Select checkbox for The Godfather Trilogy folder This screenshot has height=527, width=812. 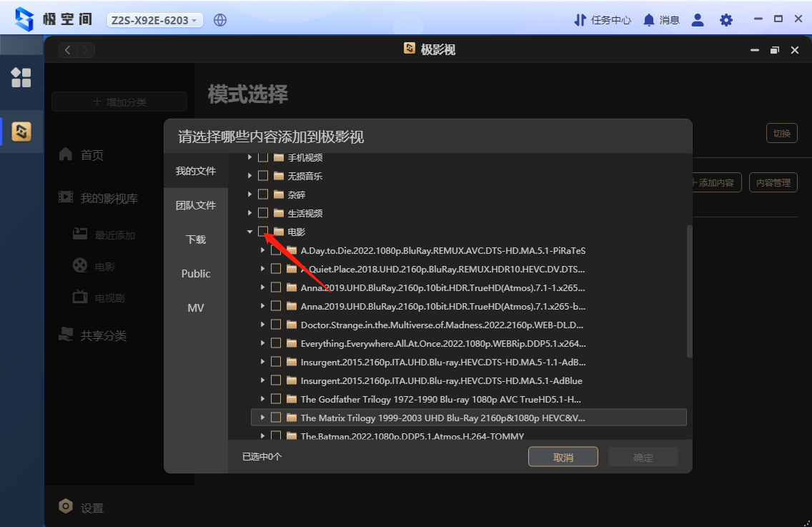(276, 399)
